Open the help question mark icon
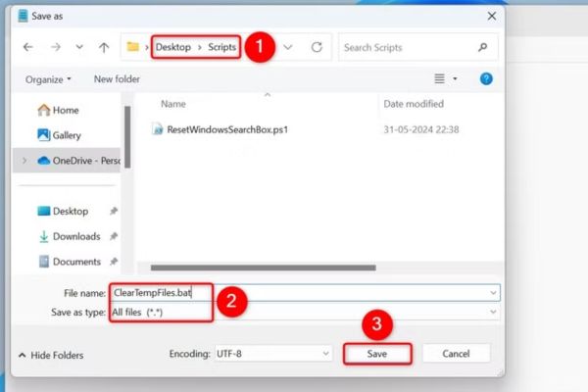Image resolution: width=588 pixels, height=392 pixels. [486, 78]
